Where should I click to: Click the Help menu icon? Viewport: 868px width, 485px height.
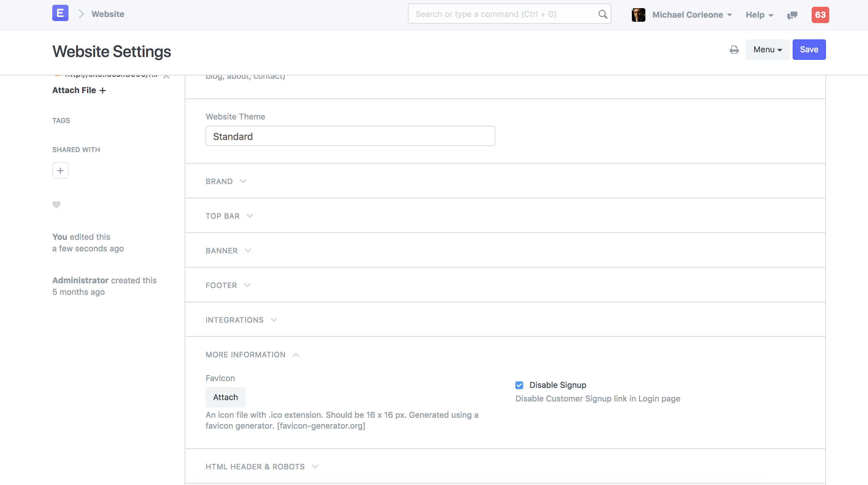pos(760,14)
